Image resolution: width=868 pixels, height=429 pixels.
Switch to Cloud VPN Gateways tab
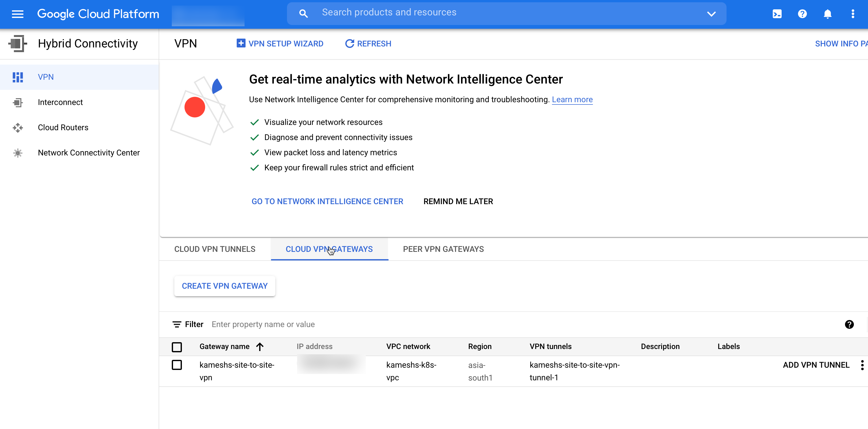coord(329,249)
